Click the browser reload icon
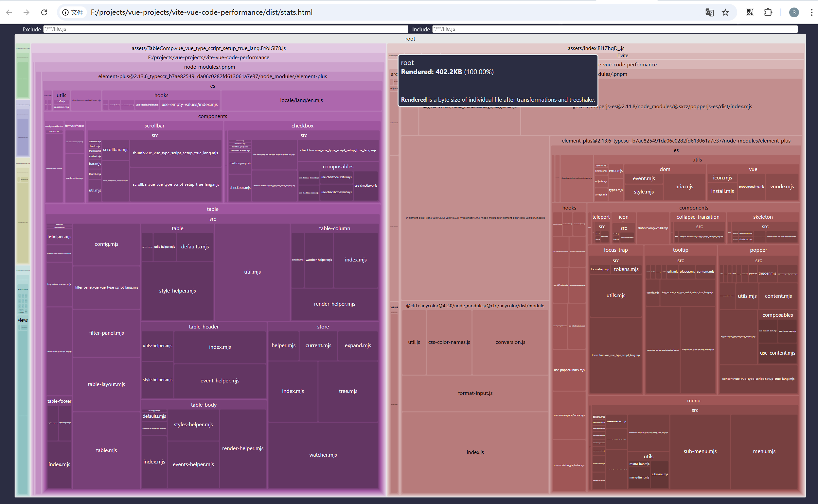The width and height of the screenshot is (818, 504). click(x=44, y=12)
